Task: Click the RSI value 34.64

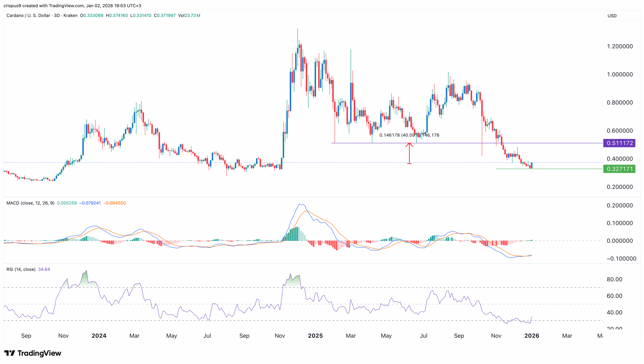Action: pos(44,269)
